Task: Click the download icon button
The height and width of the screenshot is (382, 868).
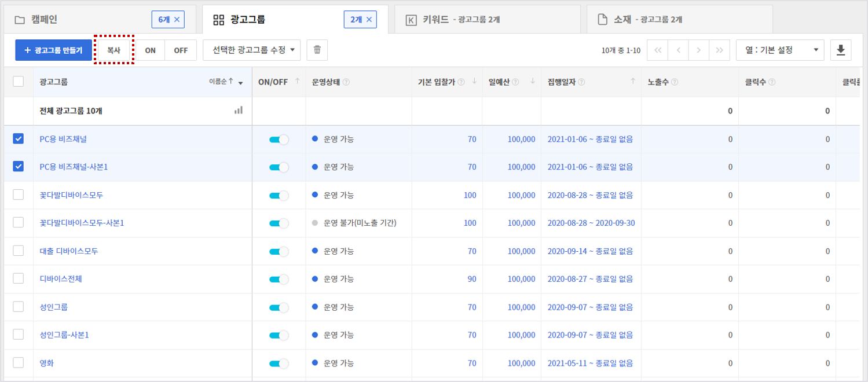Action: [841, 50]
